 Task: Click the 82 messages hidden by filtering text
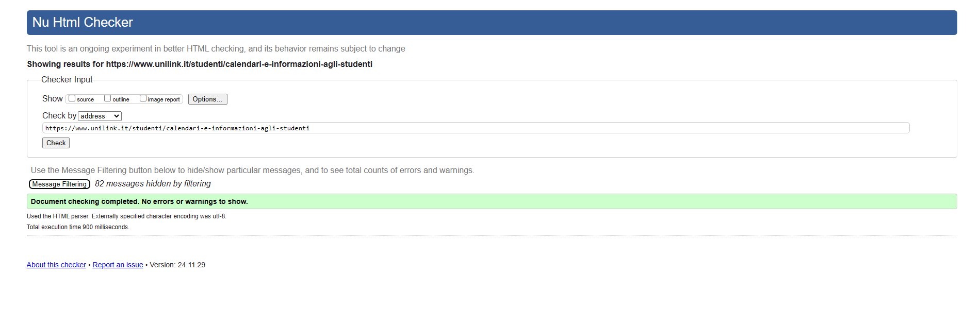pos(153,184)
